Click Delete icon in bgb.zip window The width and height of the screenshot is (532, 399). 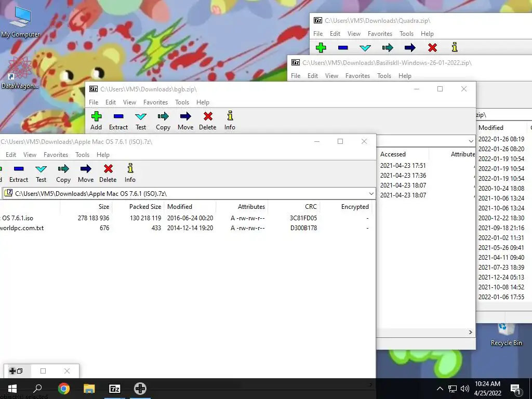[x=208, y=116]
